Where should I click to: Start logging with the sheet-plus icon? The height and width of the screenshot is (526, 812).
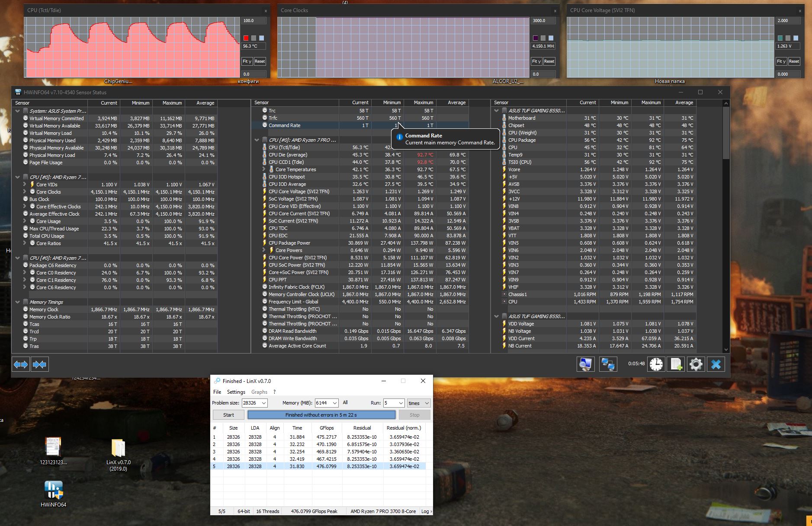tap(676, 364)
